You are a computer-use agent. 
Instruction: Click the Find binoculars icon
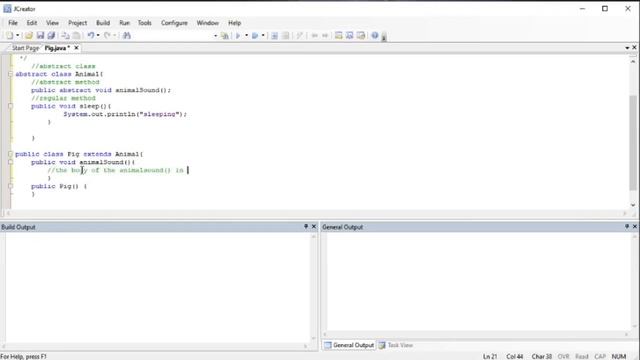(127, 36)
